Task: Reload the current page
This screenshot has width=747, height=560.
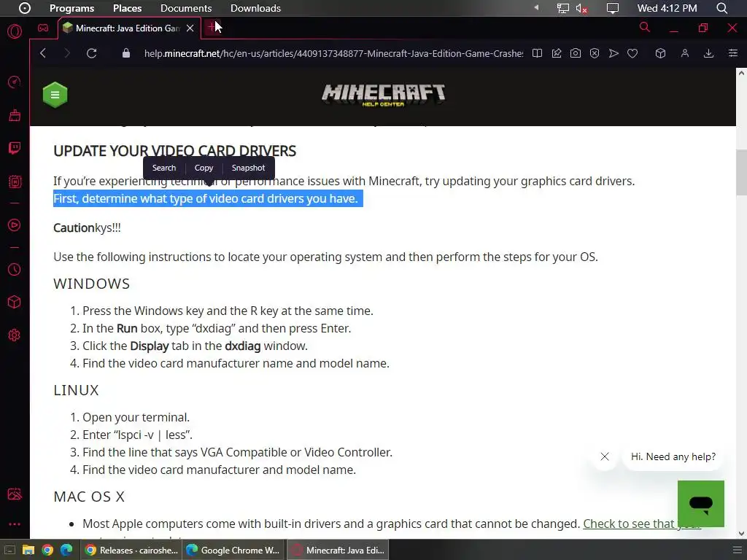Action: pyautogui.click(x=91, y=53)
